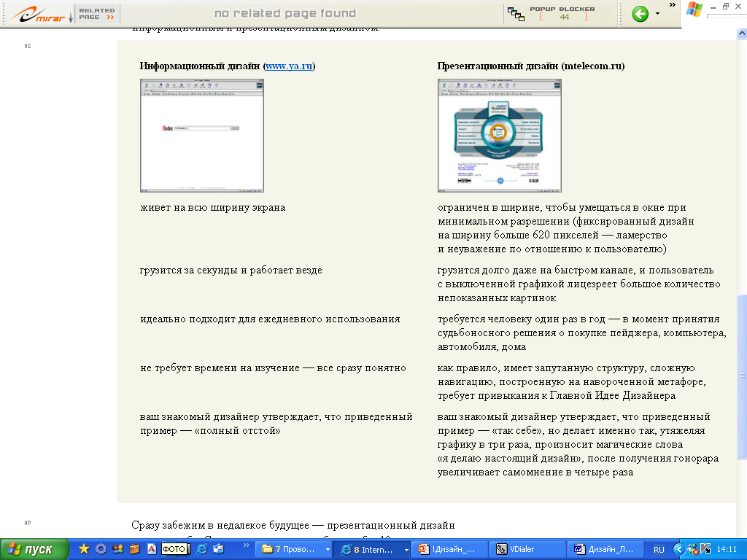Click the Outlook Express quick launch icon

pyautogui.click(x=219, y=549)
